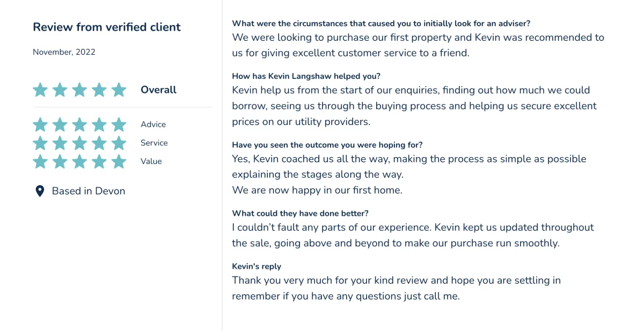This screenshot has height=331, width=644.
Task: Click the 'How has Kevin Langshaw helped you?' question
Action: click(x=306, y=76)
